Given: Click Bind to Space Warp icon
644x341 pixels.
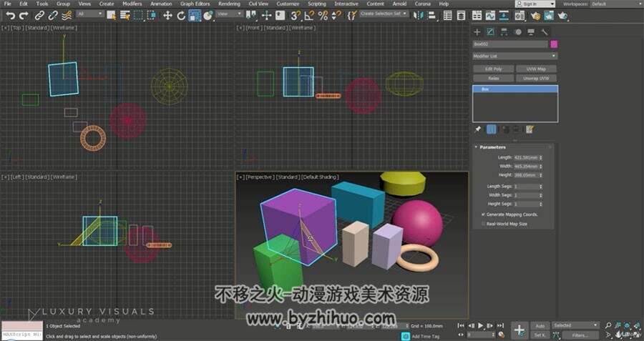Looking at the screenshot, I should point(67,16).
